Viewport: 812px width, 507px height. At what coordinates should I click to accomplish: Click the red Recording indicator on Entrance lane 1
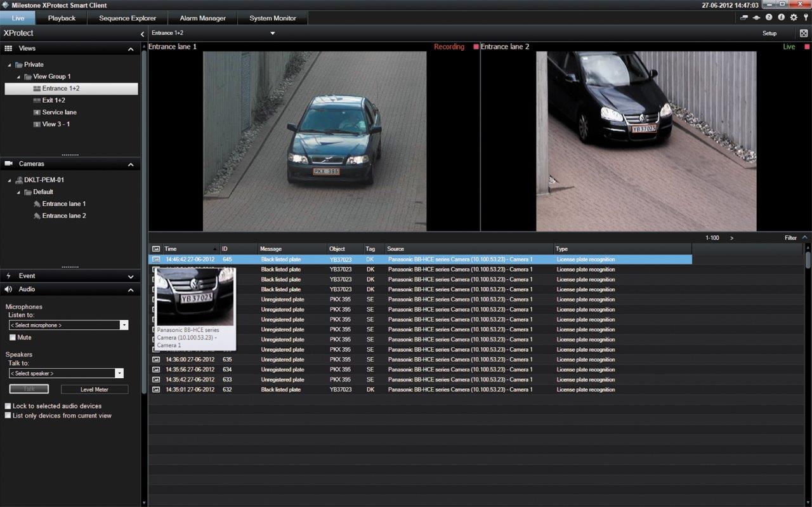point(476,47)
